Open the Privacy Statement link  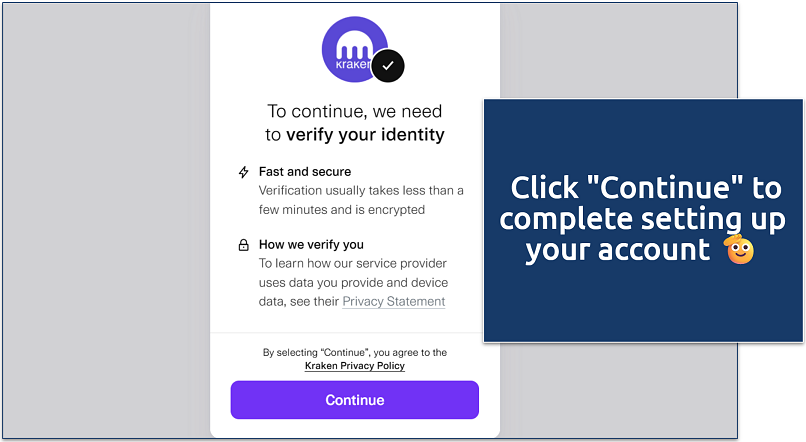(394, 301)
